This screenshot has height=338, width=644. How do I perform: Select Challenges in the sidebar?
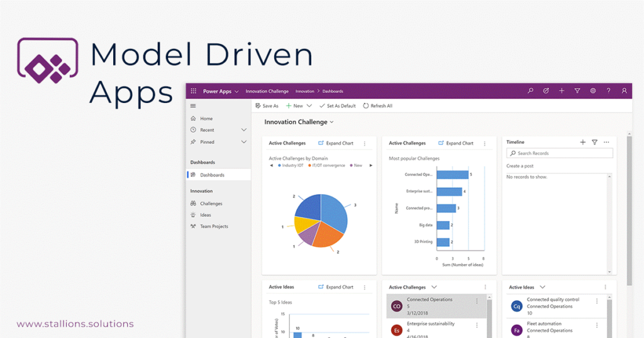219,203
